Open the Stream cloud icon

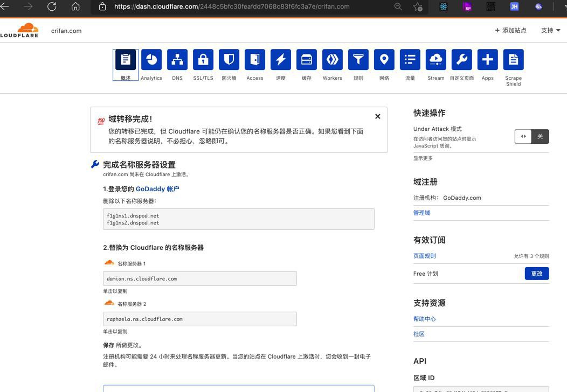tap(435, 60)
